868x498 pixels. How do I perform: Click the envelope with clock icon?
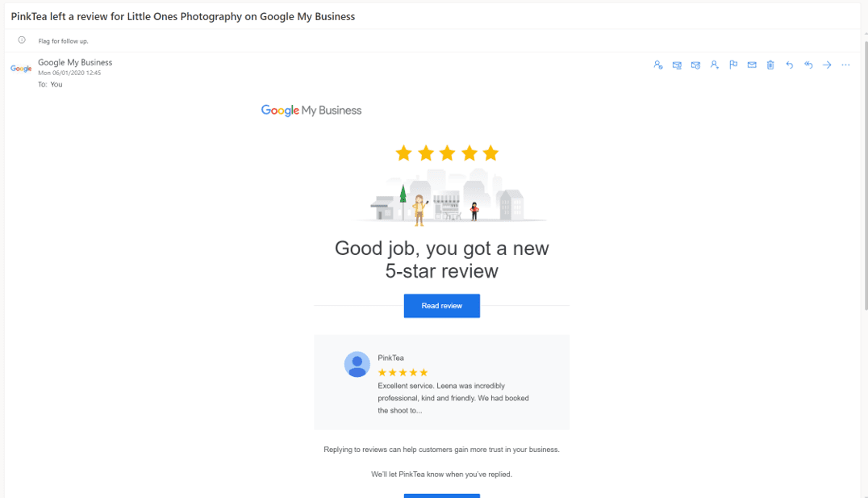[x=695, y=65]
